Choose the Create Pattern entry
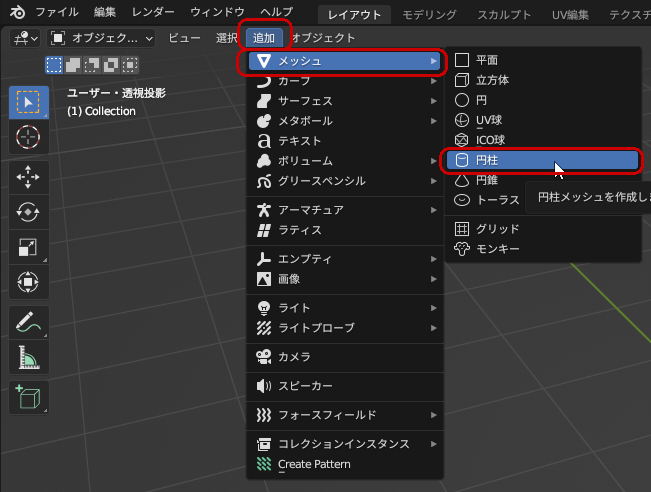The width and height of the screenshot is (651, 492). (344, 464)
